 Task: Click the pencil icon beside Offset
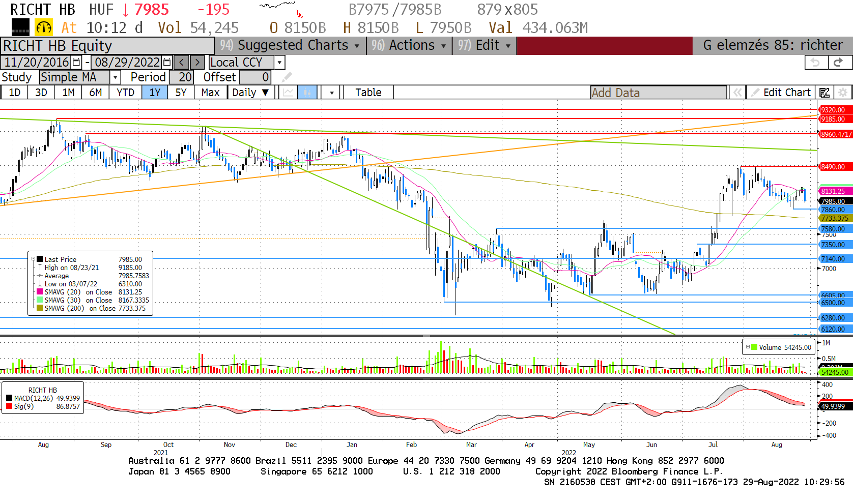287,77
